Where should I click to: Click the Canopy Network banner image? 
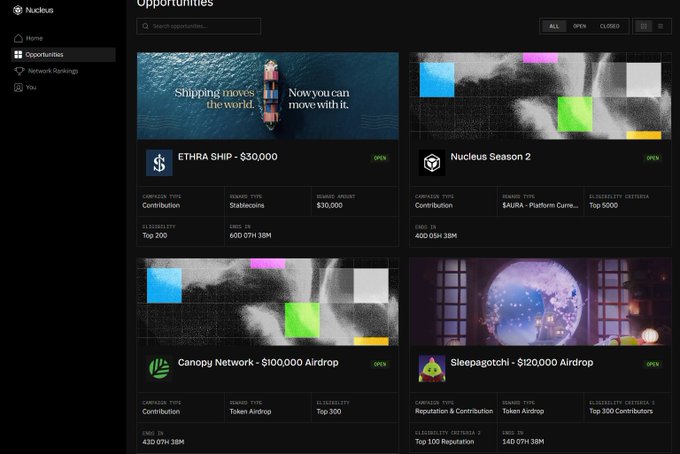click(x=268, y=302)
